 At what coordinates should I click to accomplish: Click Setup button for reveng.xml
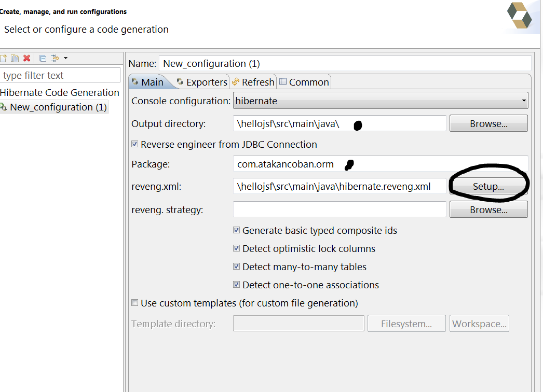[488, 187]
